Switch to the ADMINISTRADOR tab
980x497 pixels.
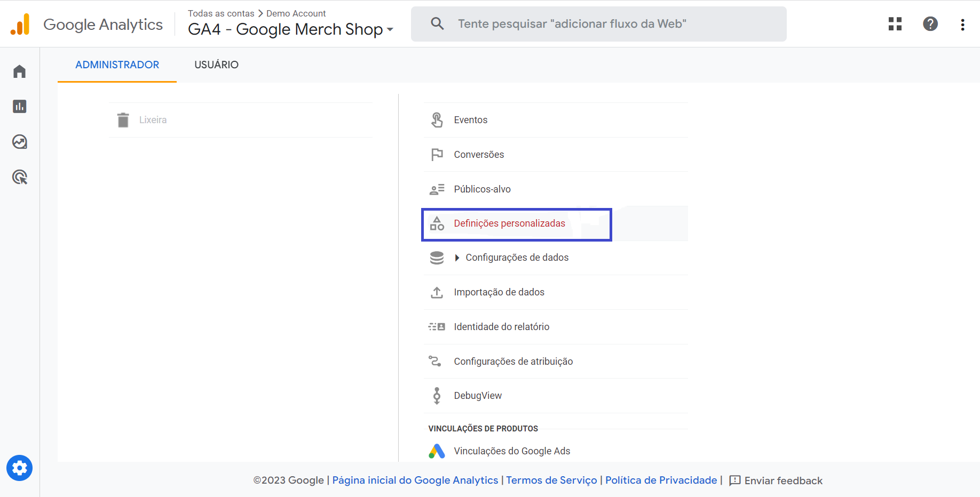click(117, 65)
